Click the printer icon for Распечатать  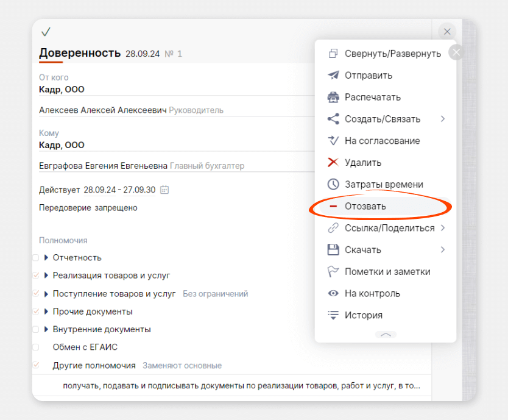pos(333,98)
